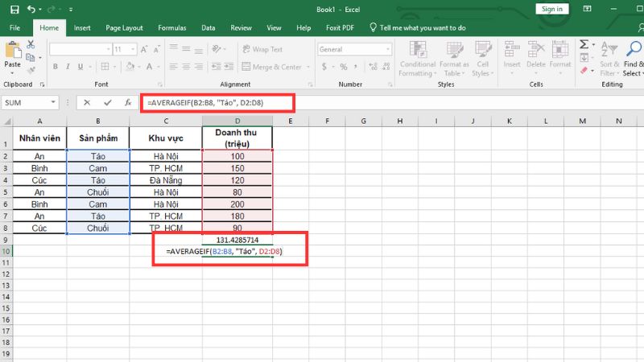Confirm formula with the Enter checkmark
This screenshot has width=644, height=362.
pyautogui.click(x=107, y=103)
